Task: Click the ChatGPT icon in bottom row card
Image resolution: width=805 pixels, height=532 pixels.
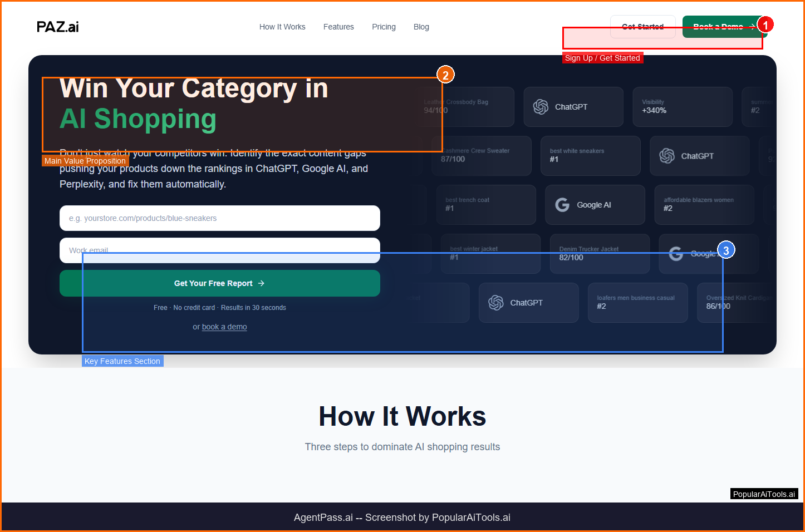Action: click(x=496, y=303)
